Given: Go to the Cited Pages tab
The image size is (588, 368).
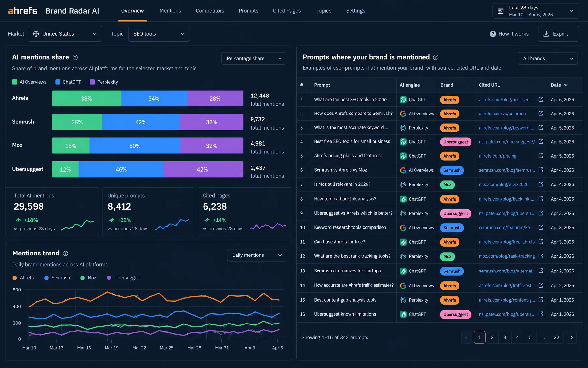Looking at the screenshot, I should [x=287, y=11].
